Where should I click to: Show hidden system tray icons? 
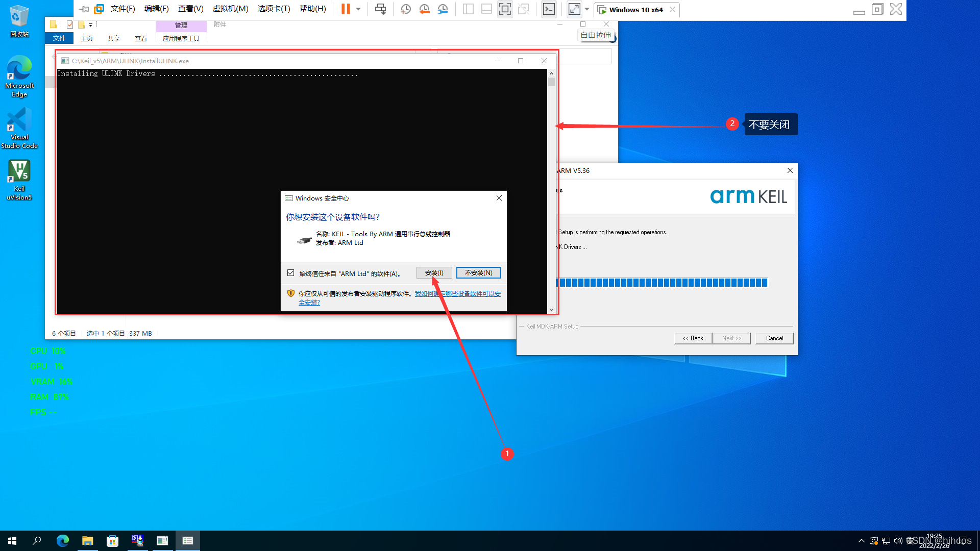862,541
